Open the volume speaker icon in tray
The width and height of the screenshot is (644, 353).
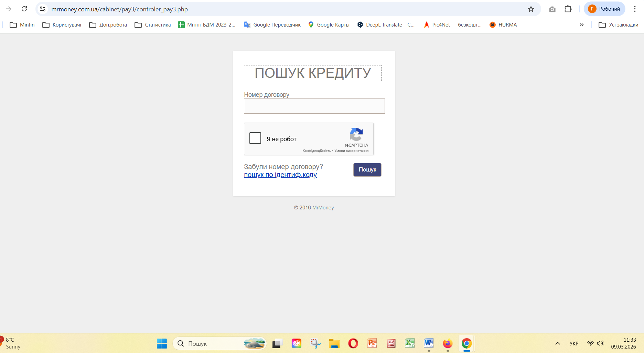tap(600, 343)
